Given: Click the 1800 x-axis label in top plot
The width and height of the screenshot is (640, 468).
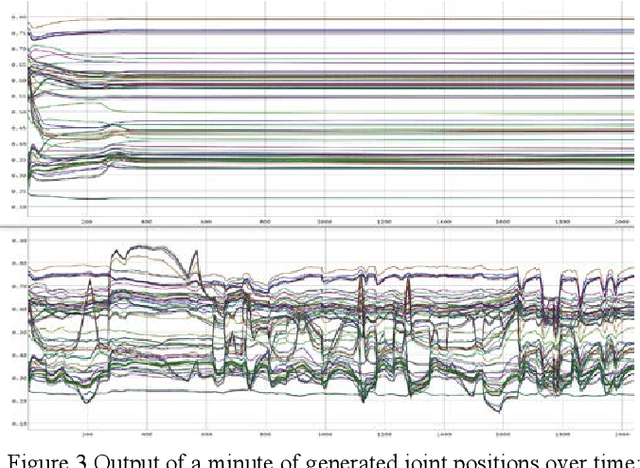Looking at the screenshot, I should point(562,222).
